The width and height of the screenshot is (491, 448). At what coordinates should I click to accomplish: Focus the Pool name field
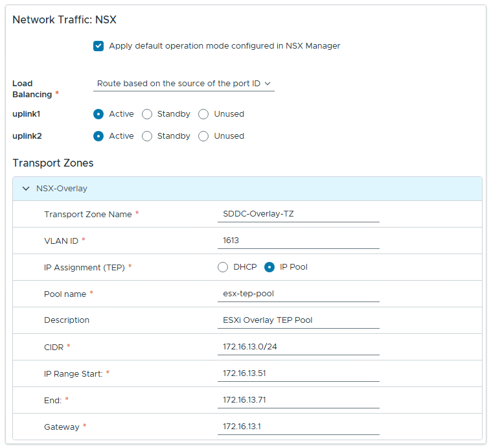(298, 294)
